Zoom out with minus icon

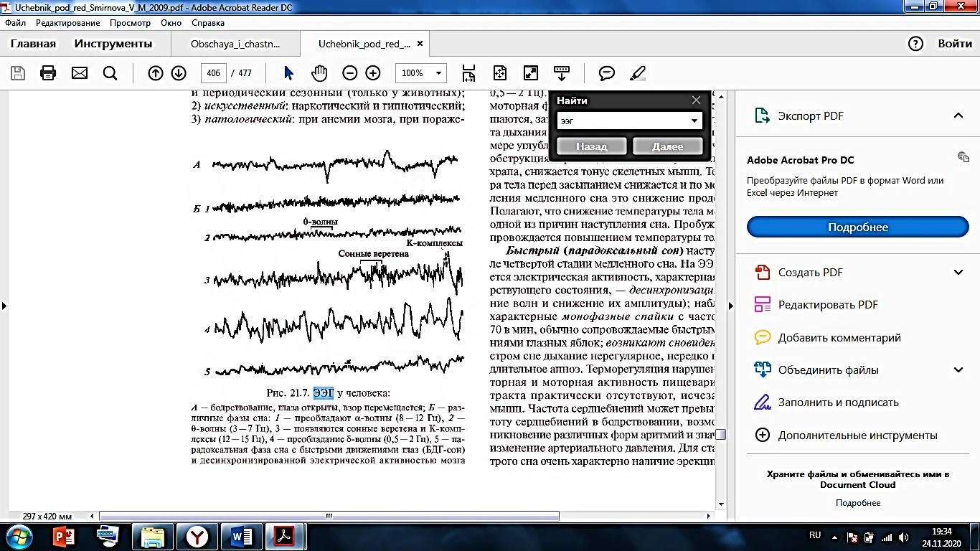(349, 73)
